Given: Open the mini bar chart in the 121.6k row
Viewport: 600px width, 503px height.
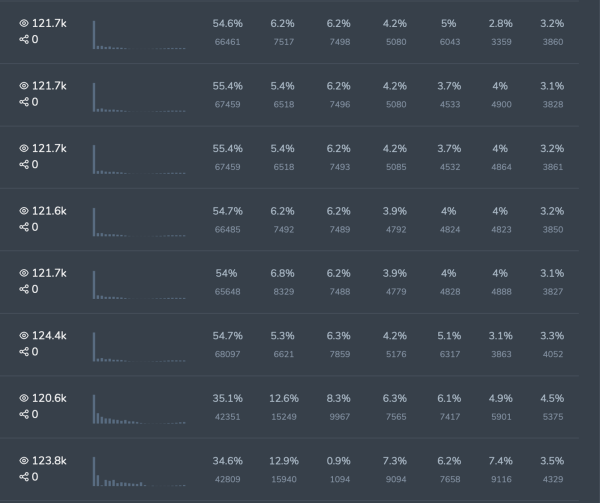Looking at the screenshot, I should (139, 220).
